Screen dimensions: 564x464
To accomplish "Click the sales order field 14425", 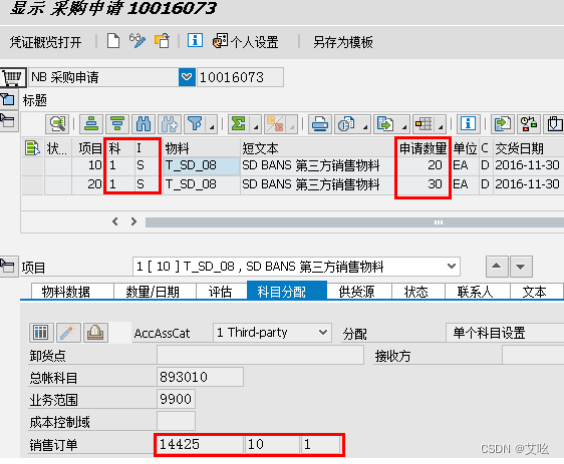I will (x=200, y=445).
